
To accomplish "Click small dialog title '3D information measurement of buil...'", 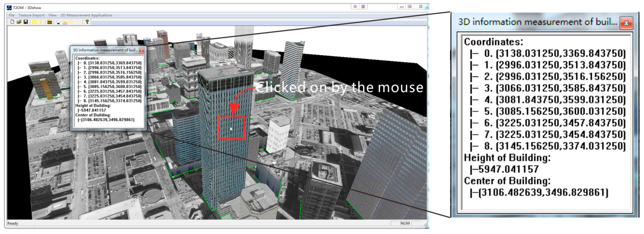I will click(105, 50).
